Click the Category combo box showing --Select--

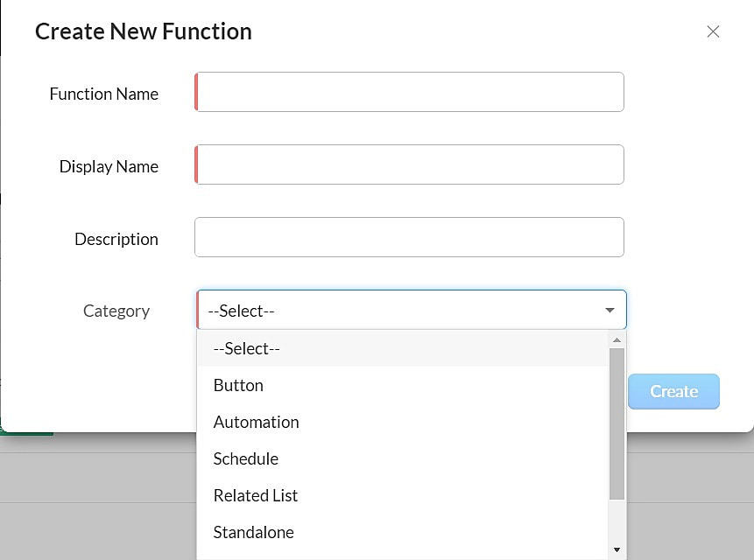click(x=403, y=310)
